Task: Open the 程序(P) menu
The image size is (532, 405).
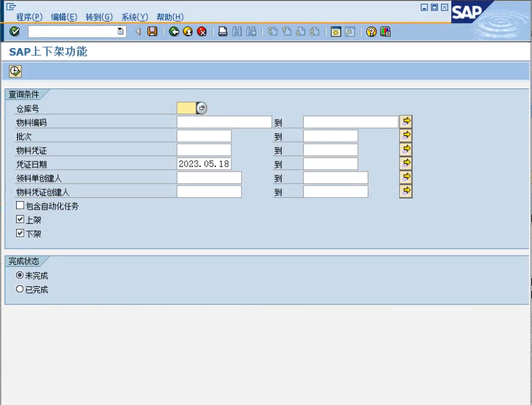Action: click(30, 17)
